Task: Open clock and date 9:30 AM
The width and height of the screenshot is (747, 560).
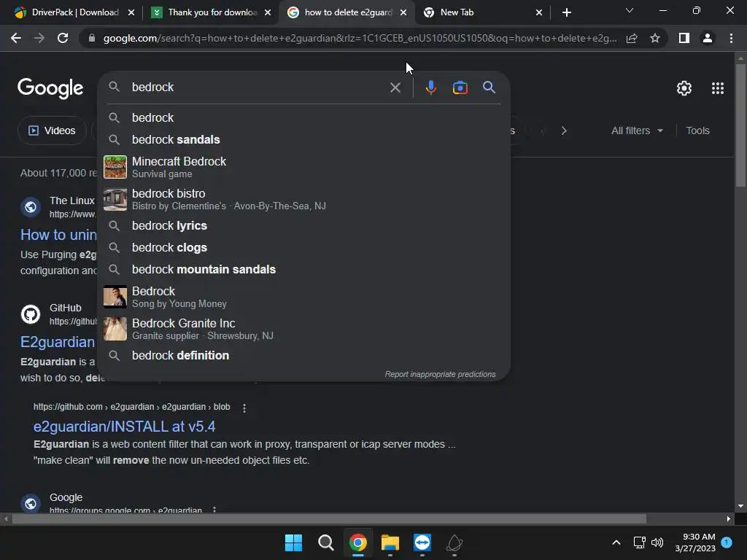Action: tap(695, 542)
